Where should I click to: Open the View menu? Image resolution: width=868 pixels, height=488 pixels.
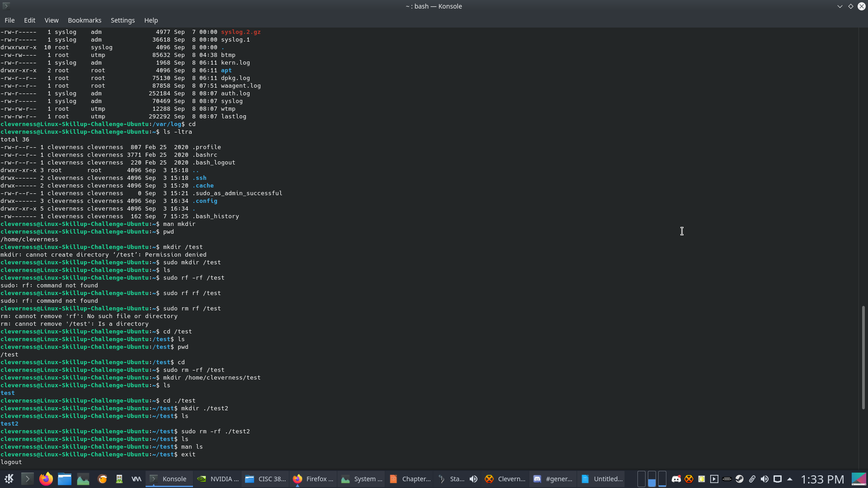[x=52, y=20]
